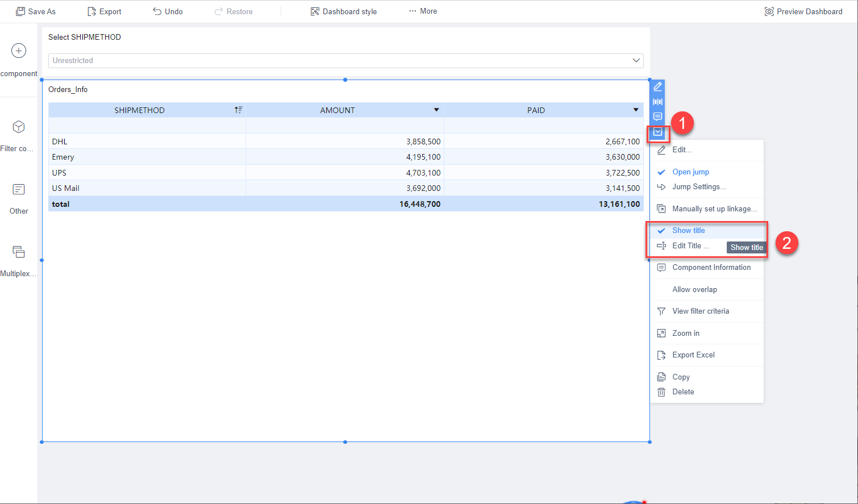Click the DHL row cell
The height and width of the screenshot is (504, 858).
[x=147, y=141]
